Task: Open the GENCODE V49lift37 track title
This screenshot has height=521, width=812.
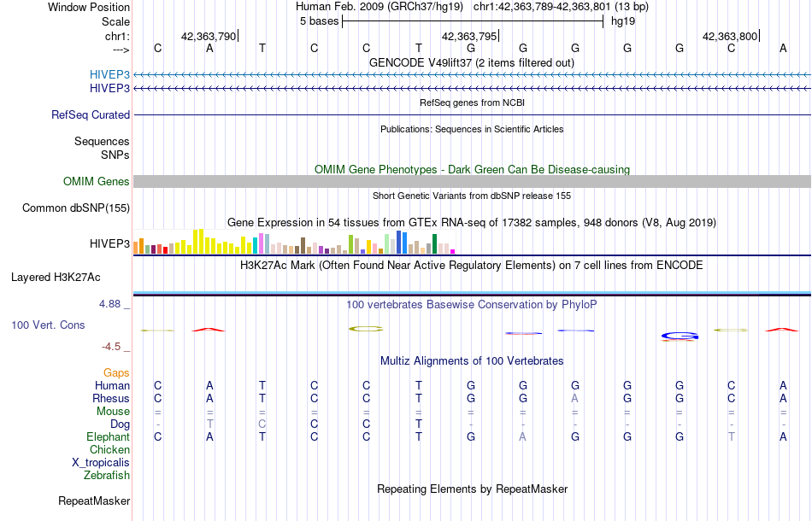Action: 471,62
